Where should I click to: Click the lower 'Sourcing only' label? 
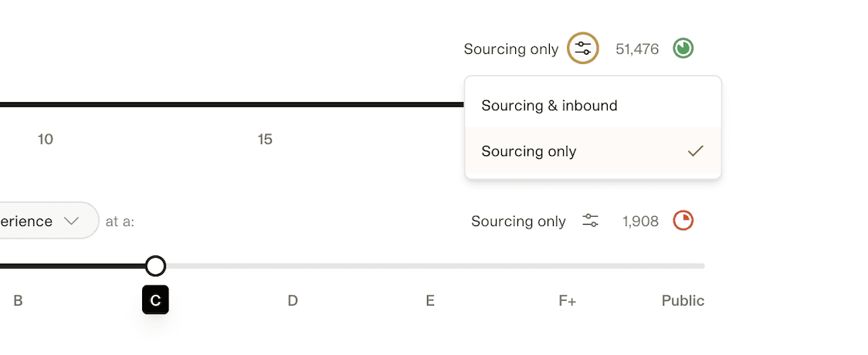pos(518,221)
